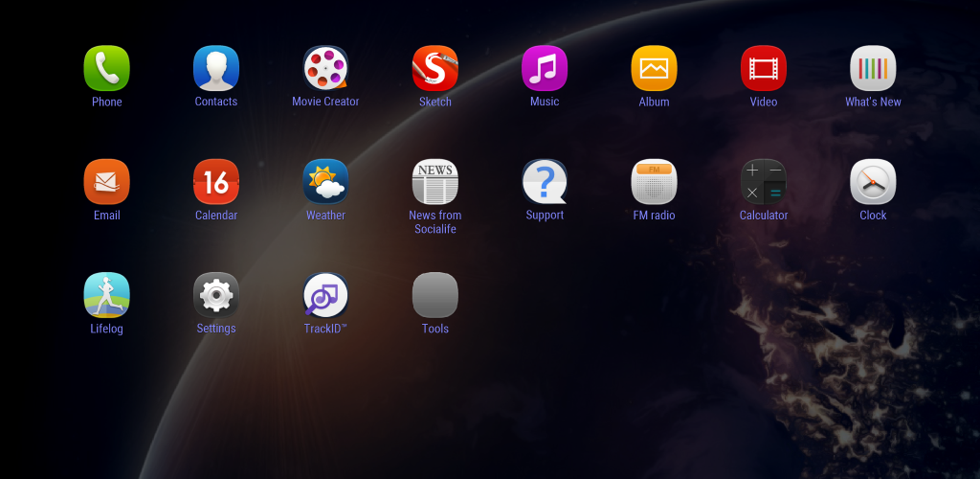
Task: Click the "Clock" label text
Action: click(x=873, y=216)
